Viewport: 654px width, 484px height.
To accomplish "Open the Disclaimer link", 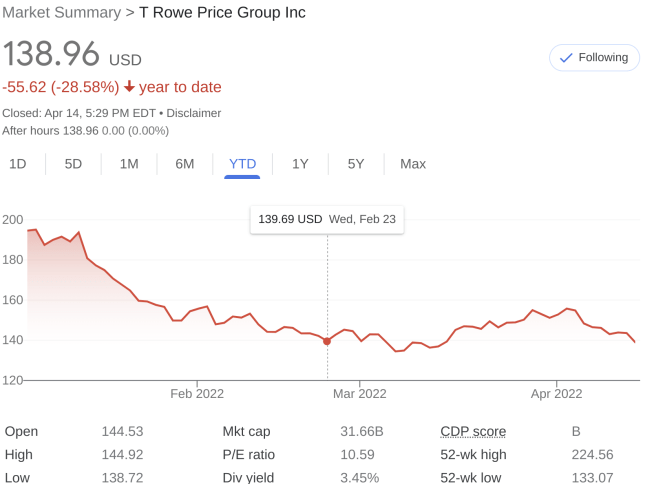I will (x=194, y=113).
